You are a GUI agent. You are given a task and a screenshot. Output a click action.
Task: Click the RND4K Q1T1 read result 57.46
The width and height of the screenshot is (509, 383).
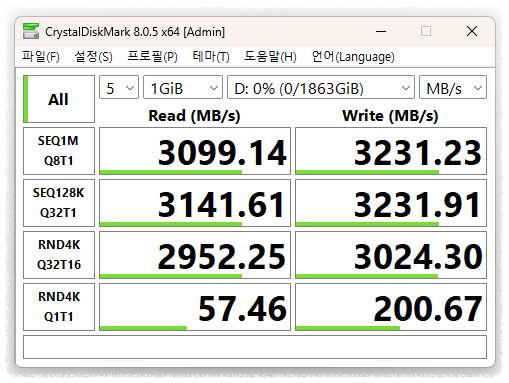click(x=195, y=307)
